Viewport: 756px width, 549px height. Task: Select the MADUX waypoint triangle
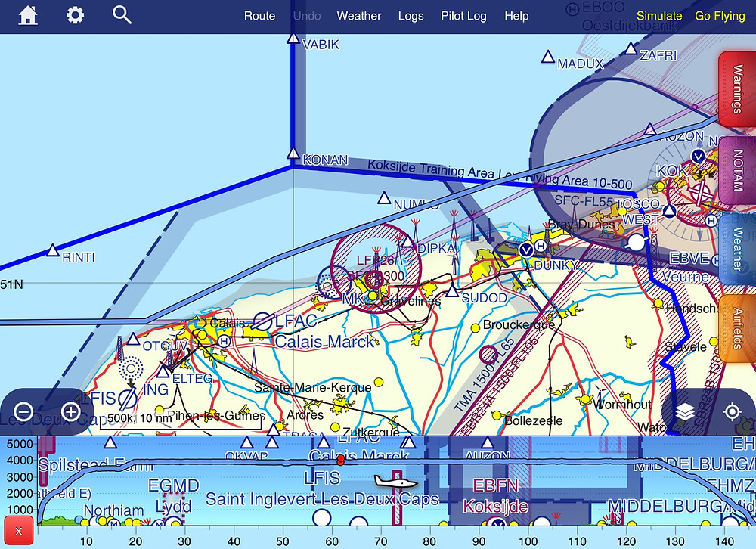[547, 57]
